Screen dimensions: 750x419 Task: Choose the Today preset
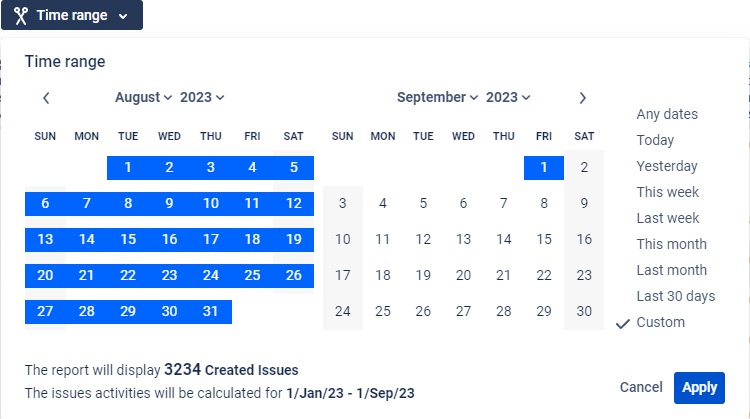[655, 140]
